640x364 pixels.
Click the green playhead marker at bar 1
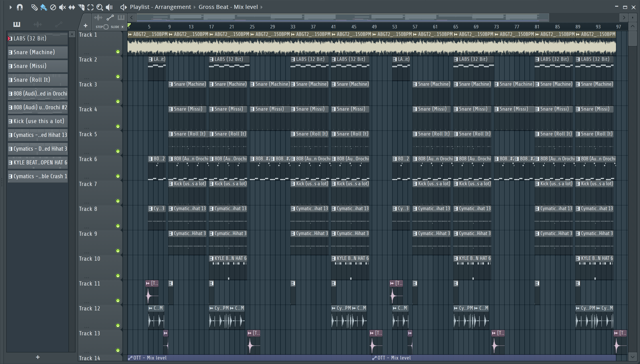coord(129,25)
